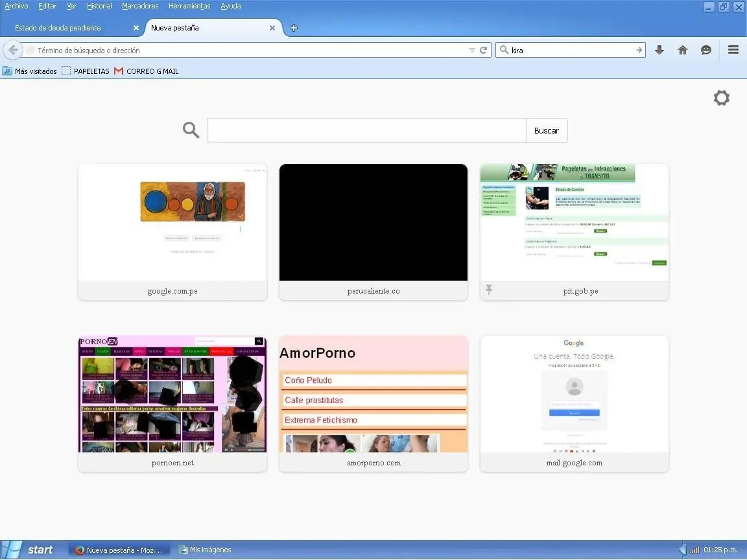
Task: Open the mail.google.com tile thumbnail
Action: click(x=574, y=394)
